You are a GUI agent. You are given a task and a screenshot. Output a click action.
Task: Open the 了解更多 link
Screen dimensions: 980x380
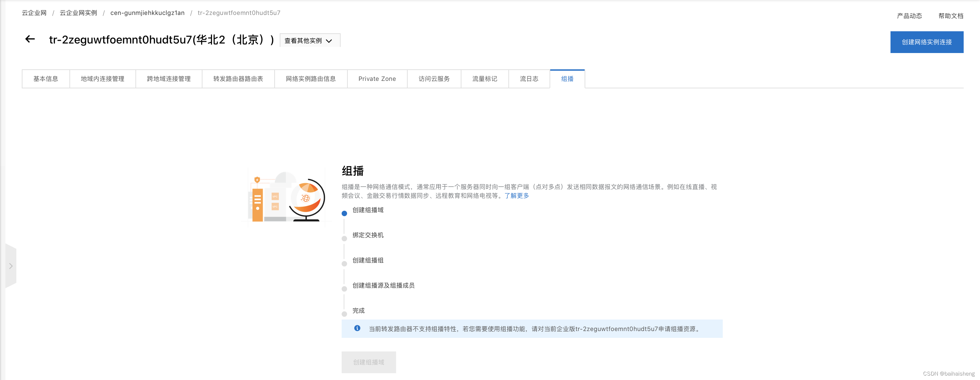point(516,196)
